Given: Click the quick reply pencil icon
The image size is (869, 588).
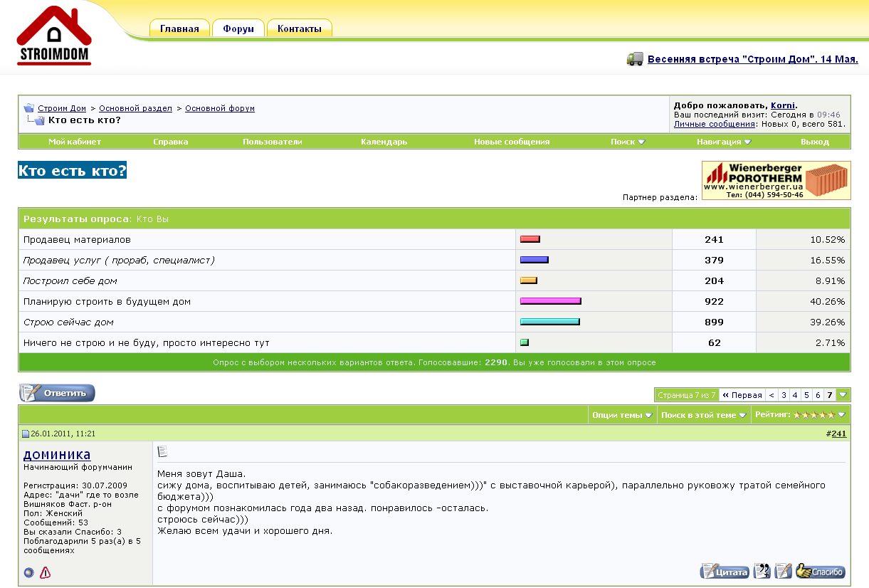Looking at the screenshot, I should (784, 571).
